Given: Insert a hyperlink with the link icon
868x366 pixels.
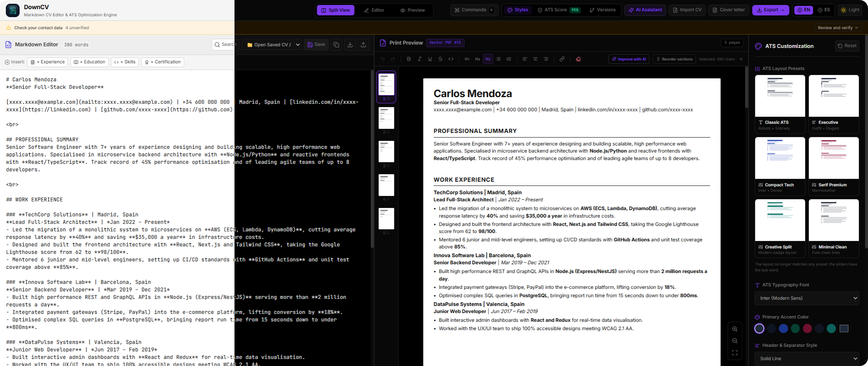Looking at the screenshot, I should tap(562, 59).
